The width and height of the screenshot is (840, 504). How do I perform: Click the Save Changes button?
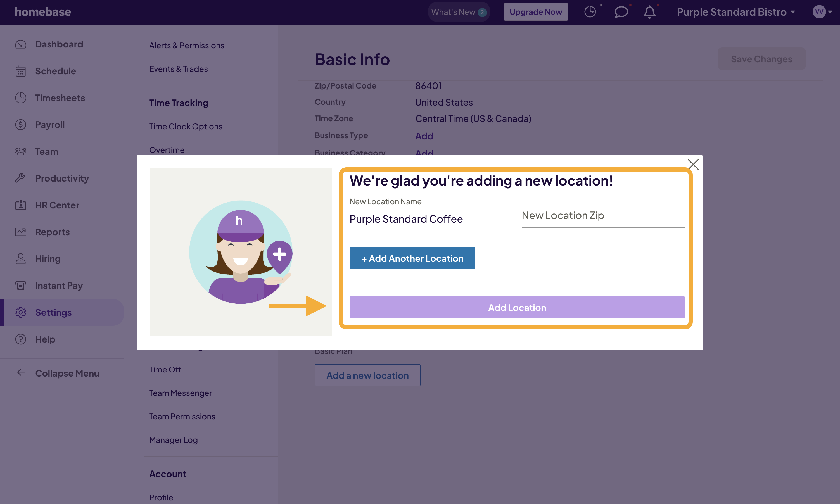click(x=761, y=59)
